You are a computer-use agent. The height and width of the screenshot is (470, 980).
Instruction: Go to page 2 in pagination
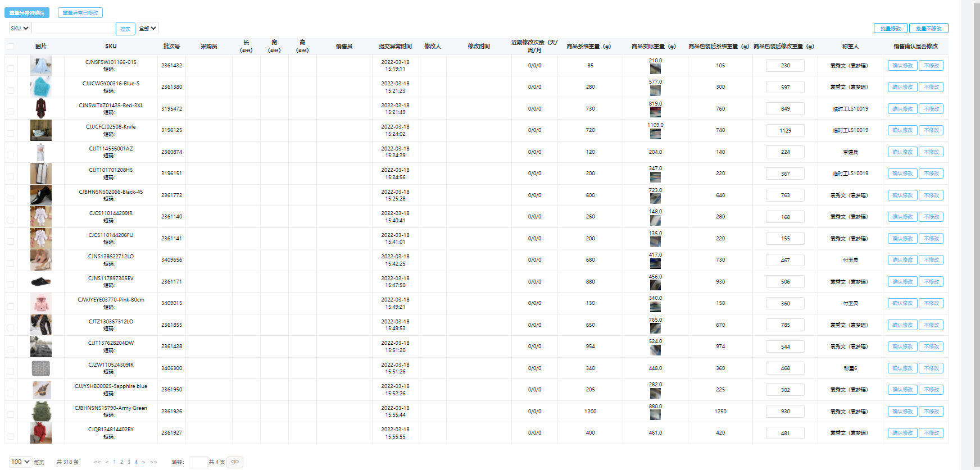(121, 462)
